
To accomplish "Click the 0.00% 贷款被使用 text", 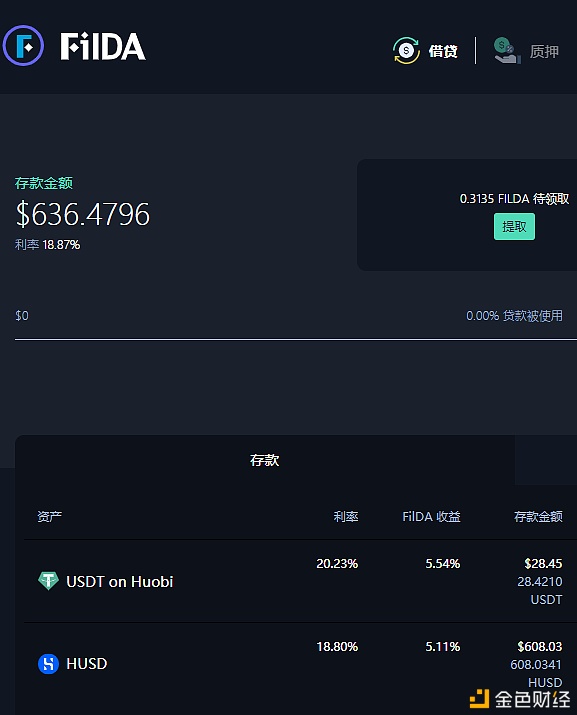I will [514, 316].
